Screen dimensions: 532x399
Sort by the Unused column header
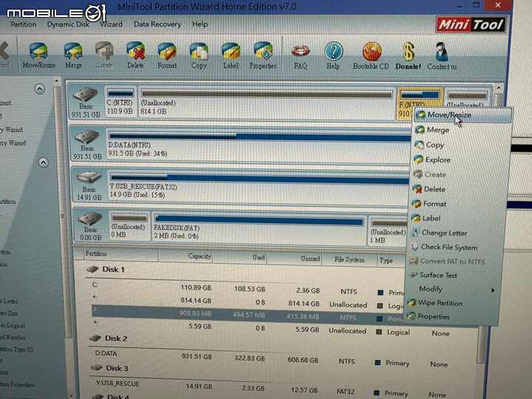[295, 259]
